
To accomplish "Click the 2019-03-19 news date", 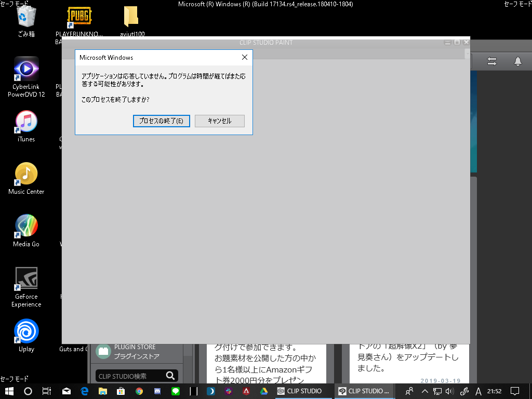I will click(x=441, y=381).
